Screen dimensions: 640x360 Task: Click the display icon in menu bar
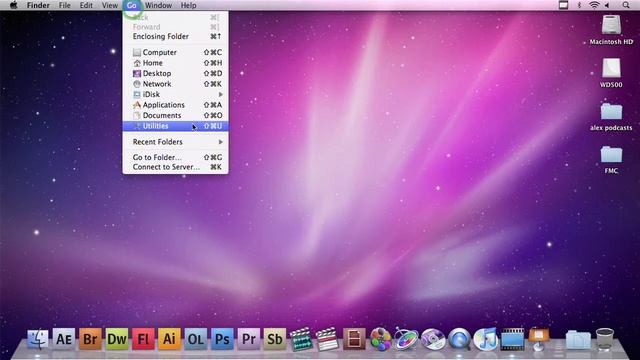[x=563, y=5]
